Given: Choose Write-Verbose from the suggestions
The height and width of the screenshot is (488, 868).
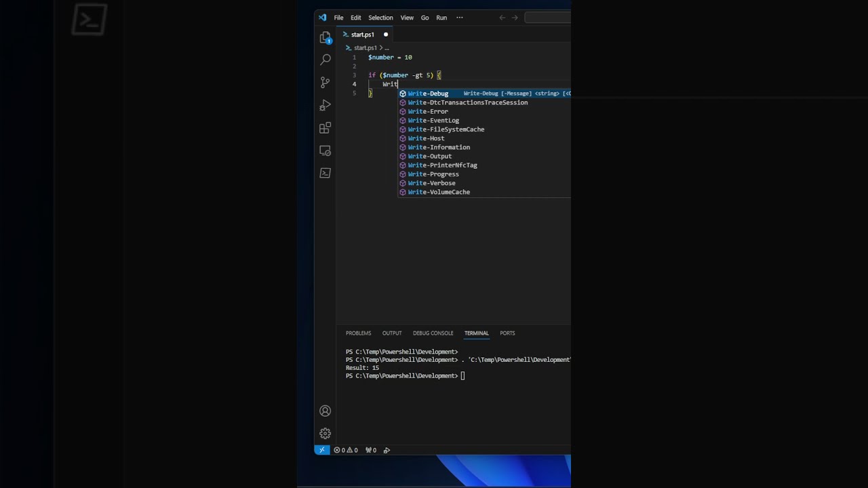Looking at the screenshot, I should pos(484,183).
